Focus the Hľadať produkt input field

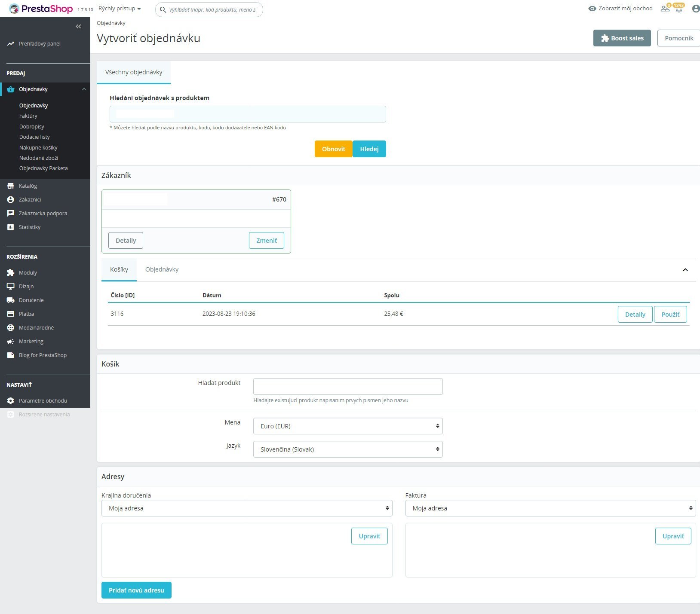pyautogui.click(x=348, y=387)
